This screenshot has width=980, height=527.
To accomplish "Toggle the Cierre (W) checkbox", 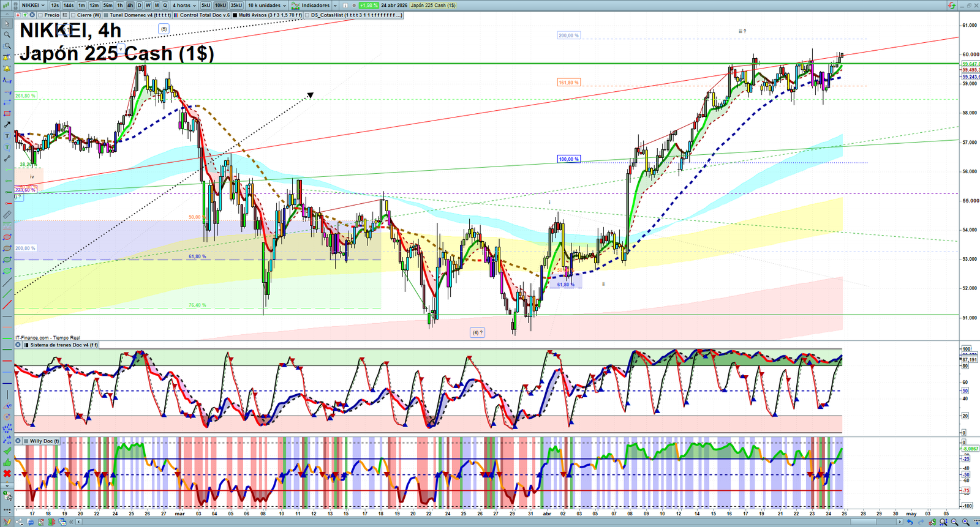I will tap(73, 15).
